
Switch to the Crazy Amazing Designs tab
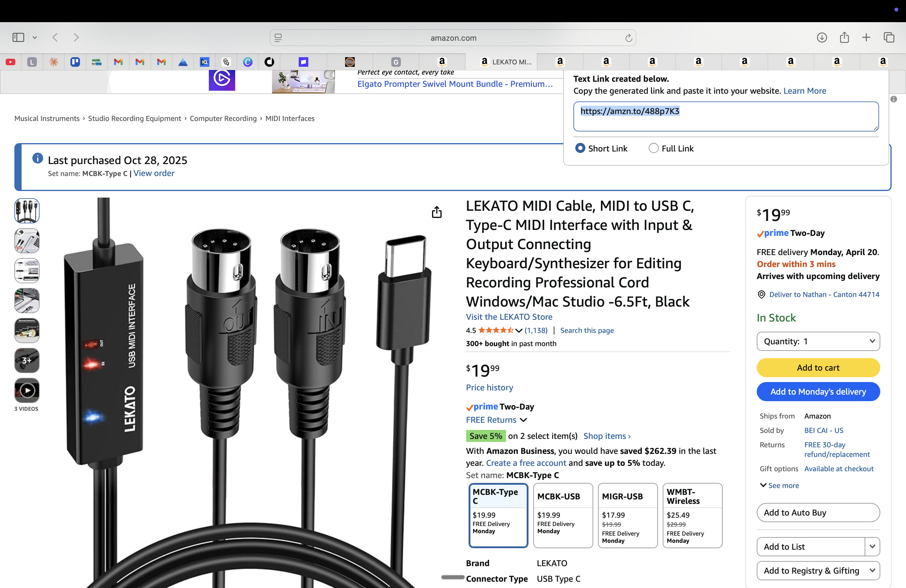(350, 62)
